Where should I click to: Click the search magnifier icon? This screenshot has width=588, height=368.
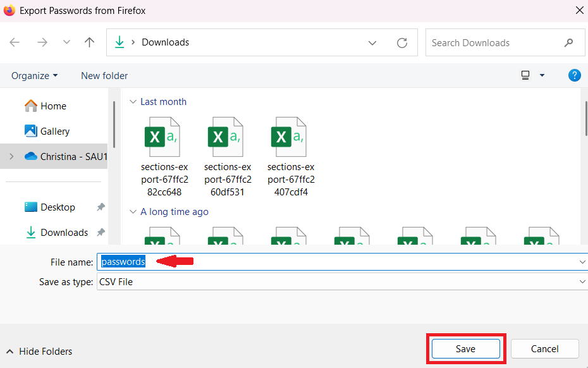(x=568, y=43)
